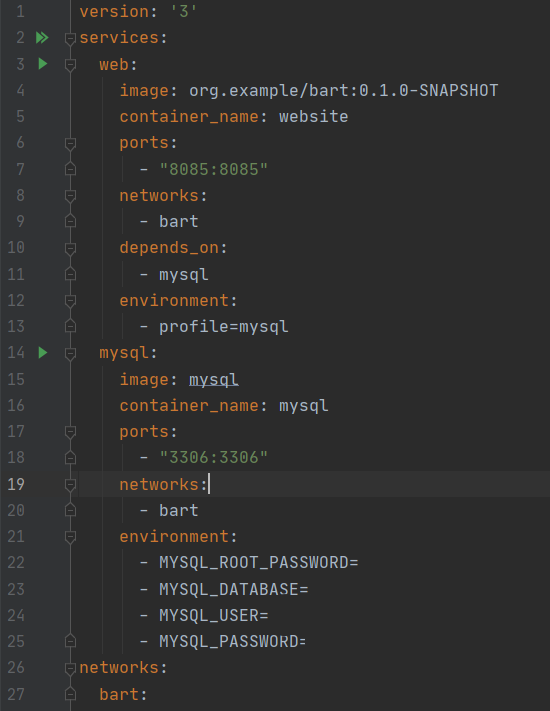Fold the web environment block on line 12
The image size is (550, 711).
pyautogui.click(x=70, y=302)
